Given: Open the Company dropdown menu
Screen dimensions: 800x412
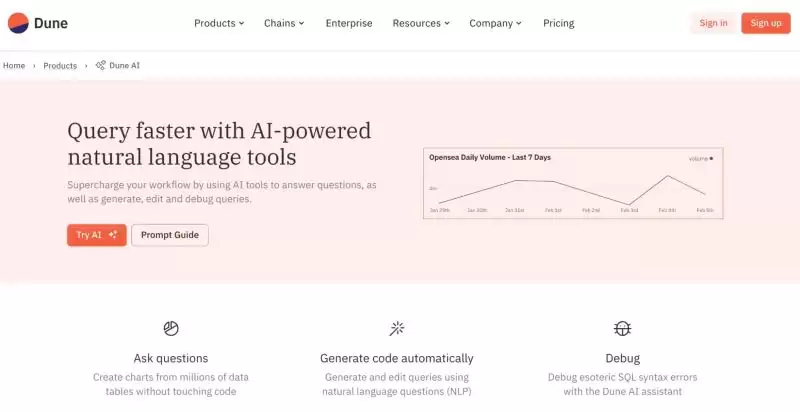Looking at the screenshot, I should tap(496, 23).
